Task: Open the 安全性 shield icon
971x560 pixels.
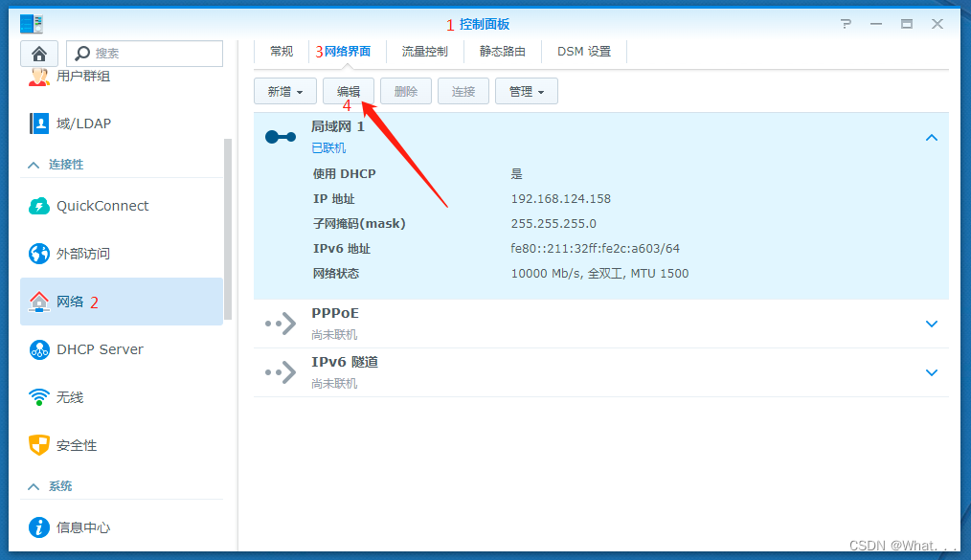Action: coord(39,445)
